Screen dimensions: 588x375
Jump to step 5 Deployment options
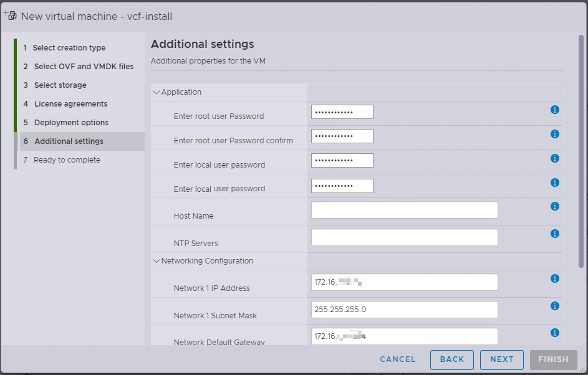(71, 123)
